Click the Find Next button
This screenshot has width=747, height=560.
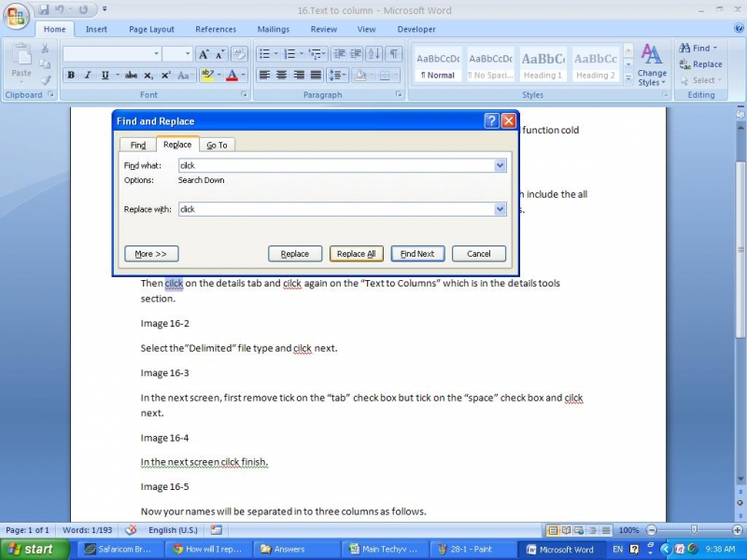coord(417,254)
